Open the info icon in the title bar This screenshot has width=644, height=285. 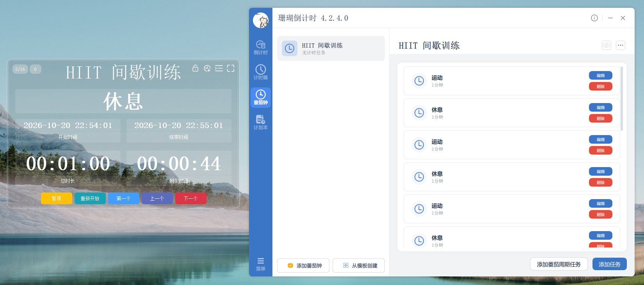(x=594, y=18)
